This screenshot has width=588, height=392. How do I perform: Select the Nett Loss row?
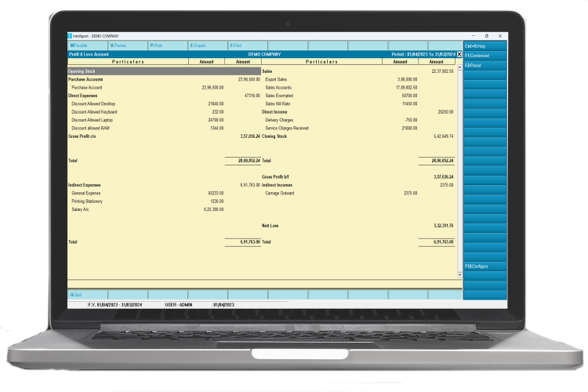tap(358, 226)
